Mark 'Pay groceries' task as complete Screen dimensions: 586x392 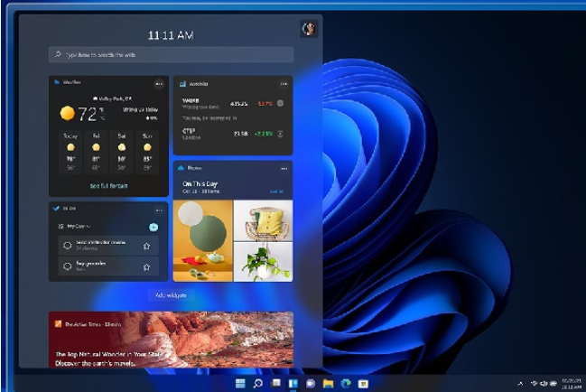coord(68,266)
